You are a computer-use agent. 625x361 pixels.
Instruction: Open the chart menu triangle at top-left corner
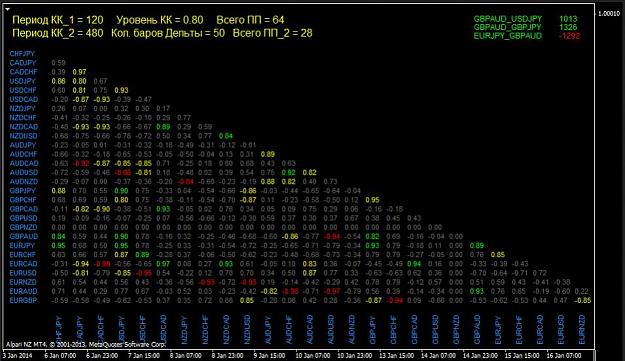(x=8, y=9)
